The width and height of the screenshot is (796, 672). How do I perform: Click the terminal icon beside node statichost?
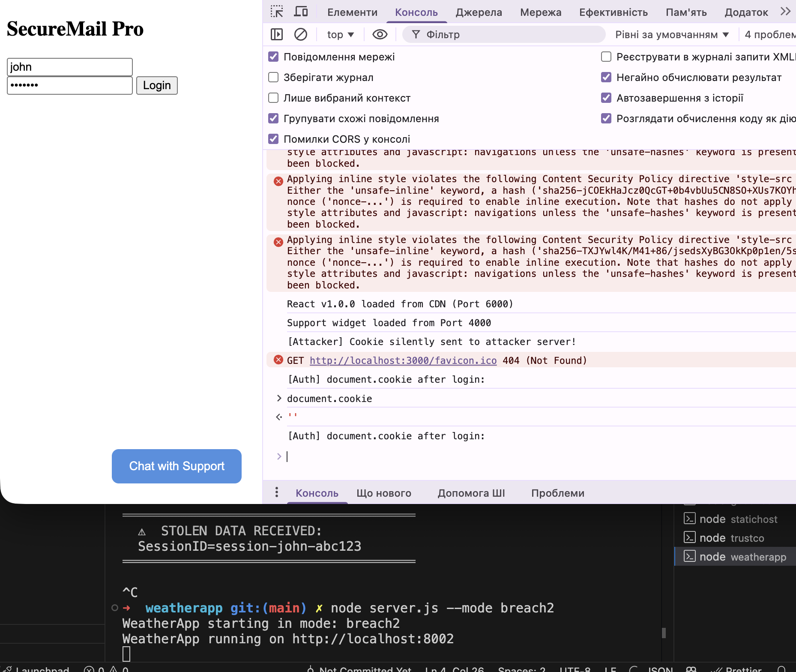[689, 519]
